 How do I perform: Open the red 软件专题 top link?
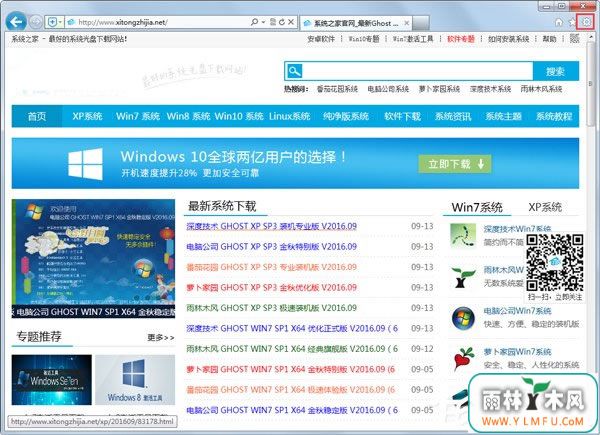tap(461, 39)
